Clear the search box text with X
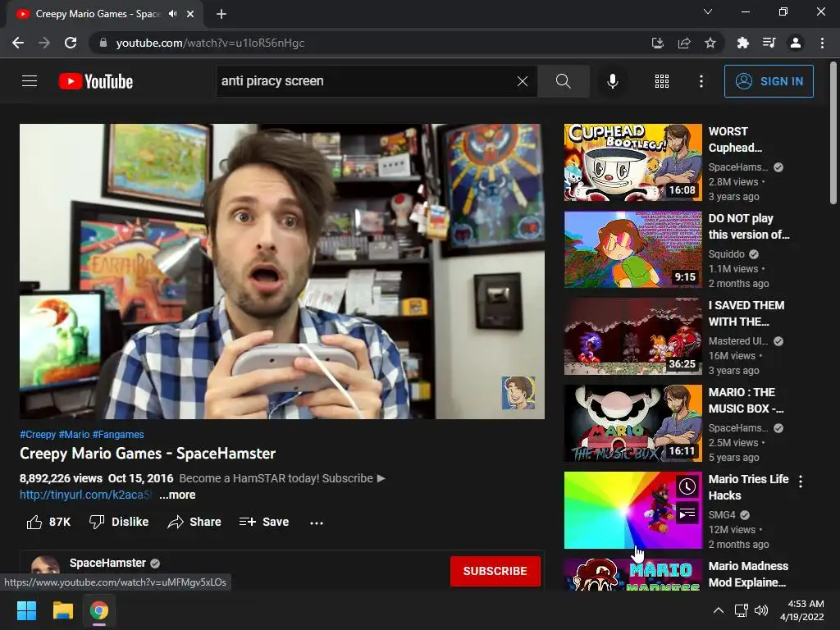This screenshot has width=840, height=630. pos(523,81)
